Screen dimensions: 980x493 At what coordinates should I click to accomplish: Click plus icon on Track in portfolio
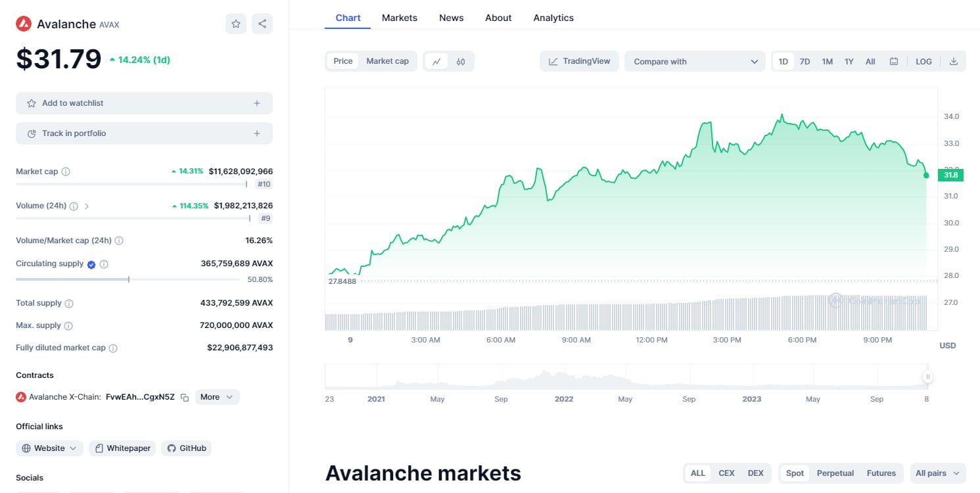coord(257,133)
